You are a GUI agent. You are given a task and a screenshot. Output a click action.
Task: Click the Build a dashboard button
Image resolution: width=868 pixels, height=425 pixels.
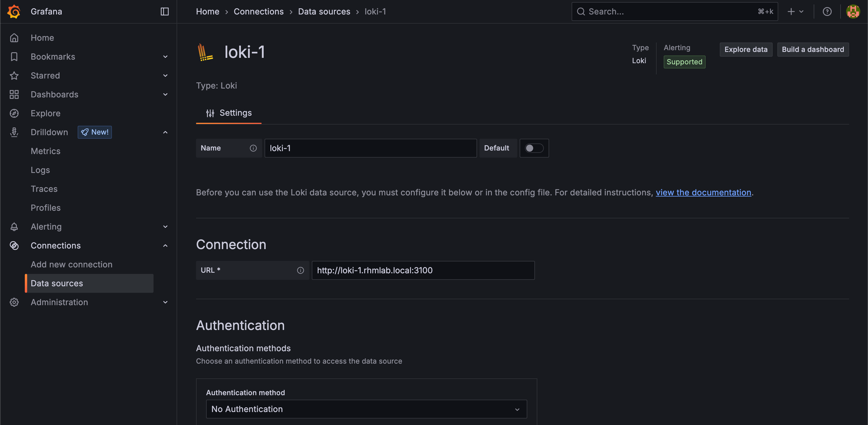[x=813, y=50]
